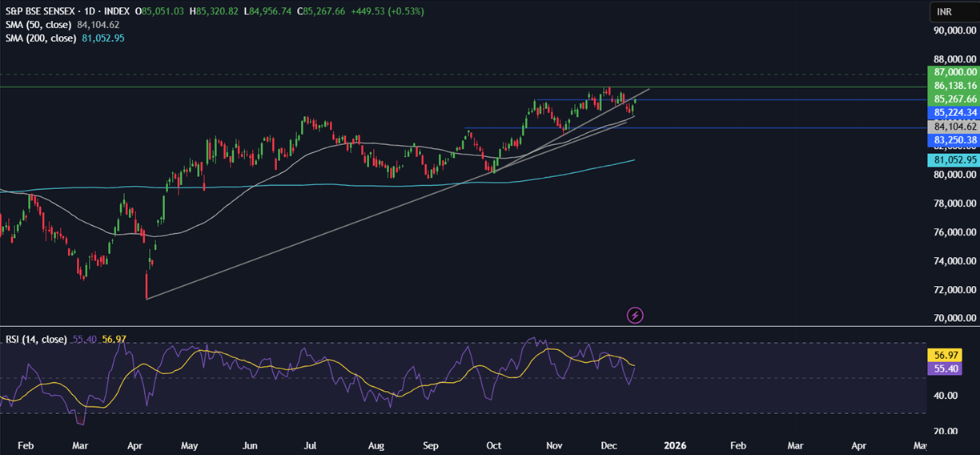Image resolution: width=980 pixels, height=455 pixels.
Task: Click the purple lightning bolt event icon
Action: 635,316
